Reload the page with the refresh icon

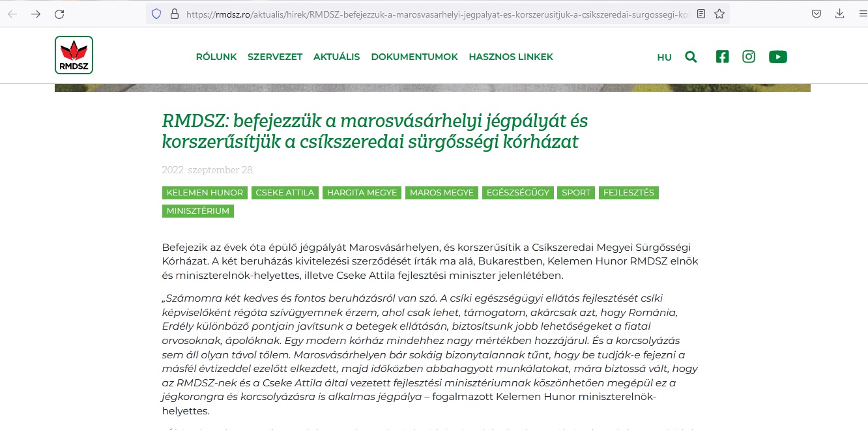click(59, 14)
